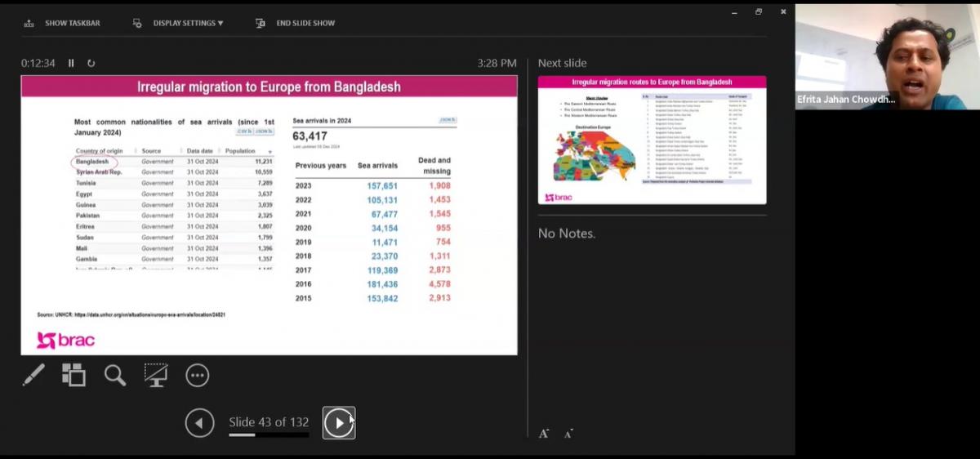980x459 pixels.
Task: Make the notes text larger
Action: point(544,433)
